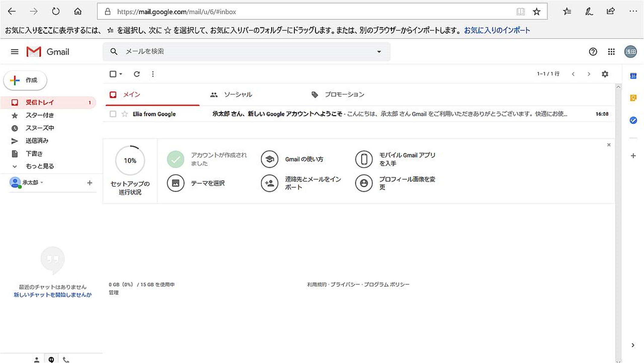Screen dimensions: 644x363
Task: Open the Tasks side panel icon
Action: 633,120
